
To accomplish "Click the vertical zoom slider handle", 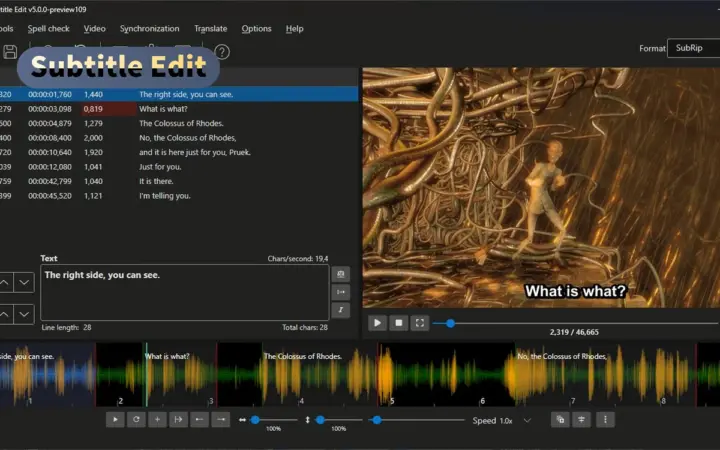I will 321,420.
